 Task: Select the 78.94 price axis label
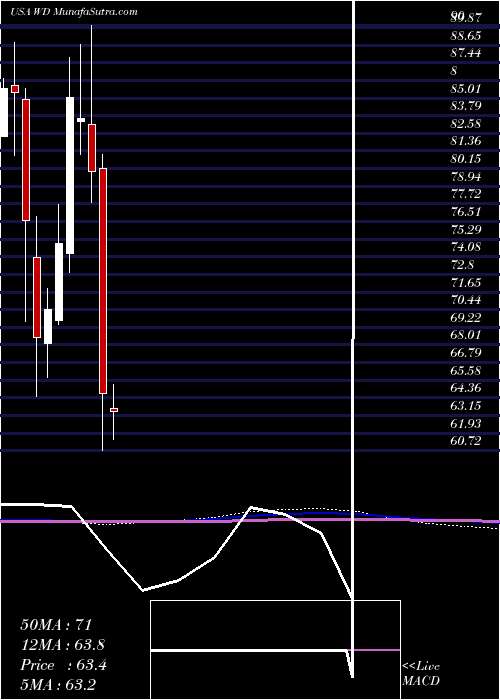466,176
